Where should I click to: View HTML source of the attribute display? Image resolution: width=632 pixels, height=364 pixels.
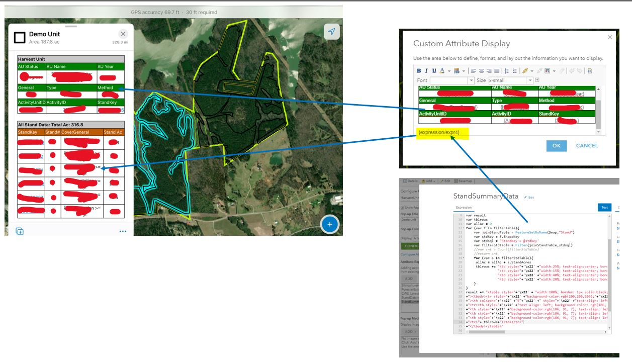(590, 71)
